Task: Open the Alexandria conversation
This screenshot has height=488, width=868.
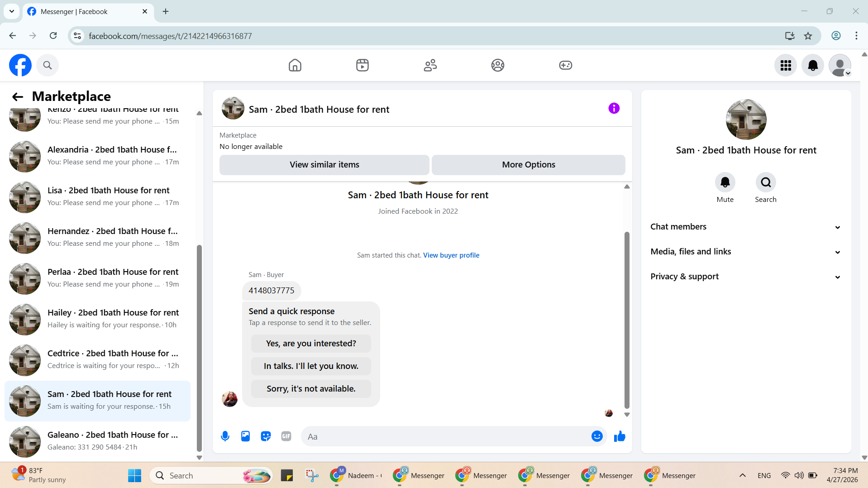Action: [97, 156]
